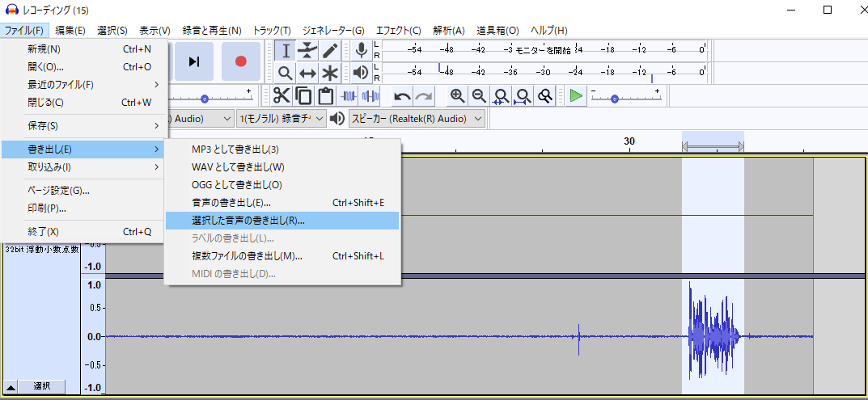This screenshot has width=868, height=400.
Task: Open the 録音と再生(N) menu
Action: [212, 31]
